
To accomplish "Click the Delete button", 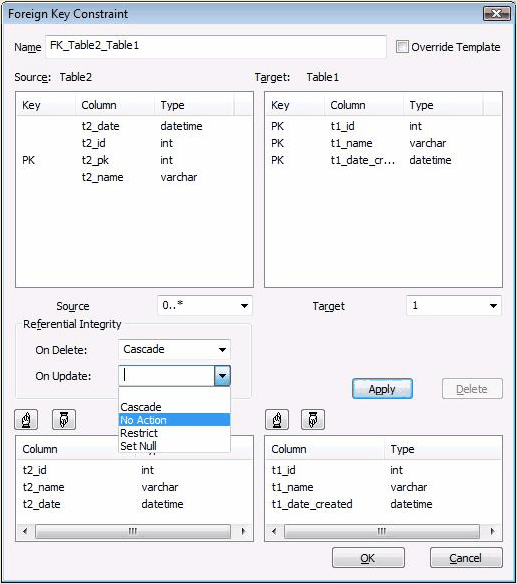I will click(472, 389).
